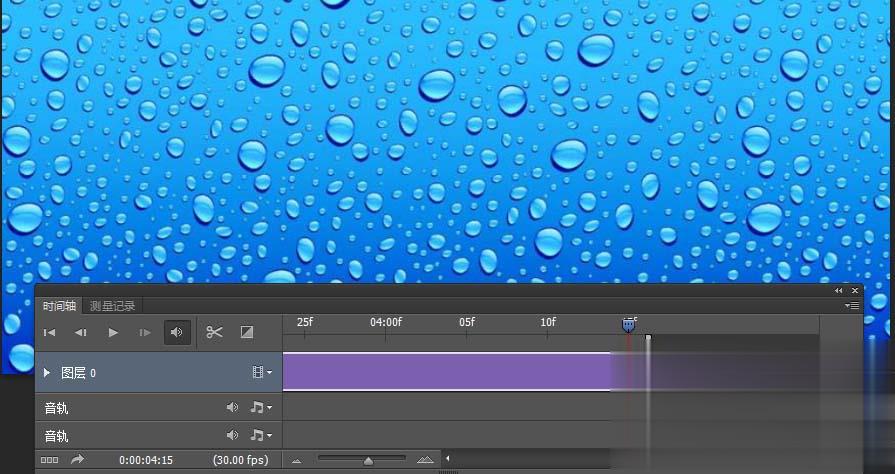Open the music note menu of upper 音轨
This screenshot has height=474, width=895.
(x=261, y=407)
